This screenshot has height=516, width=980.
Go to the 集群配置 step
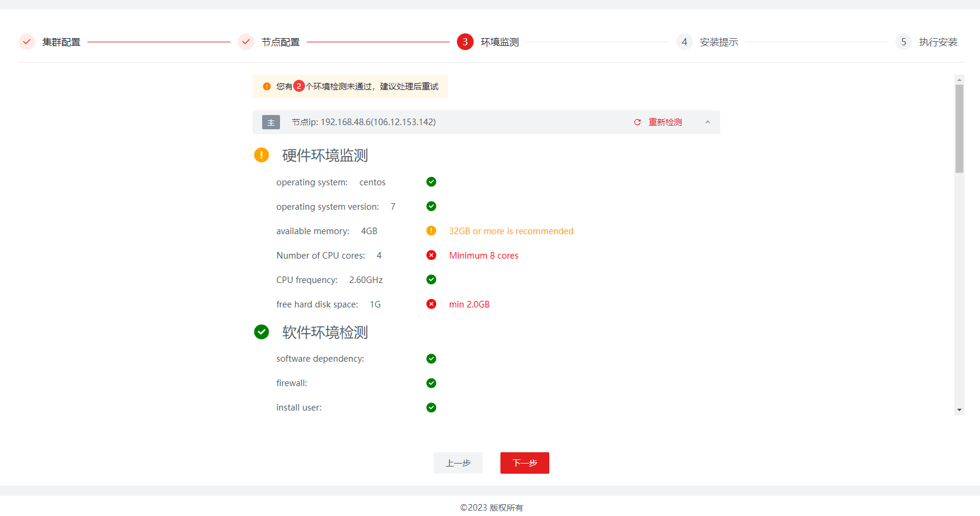point(61,42)
